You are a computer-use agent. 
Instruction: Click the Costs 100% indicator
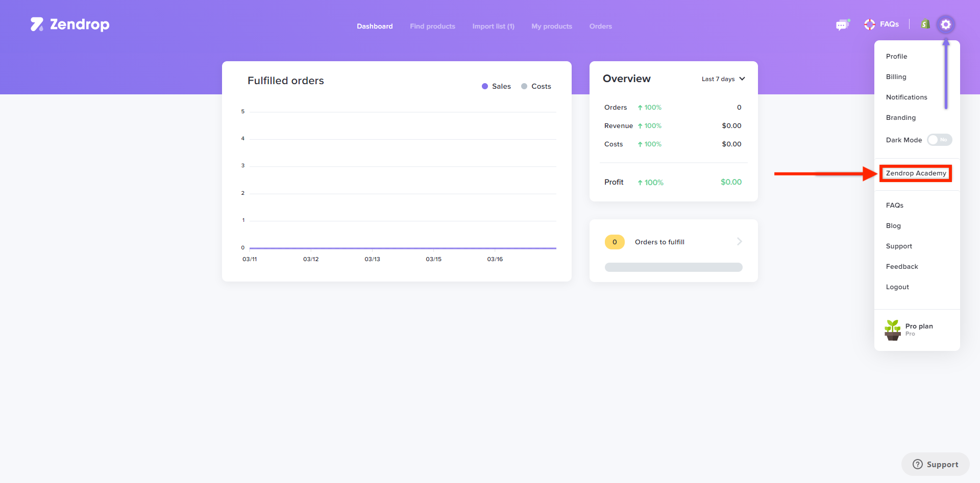tap(649, 144)
